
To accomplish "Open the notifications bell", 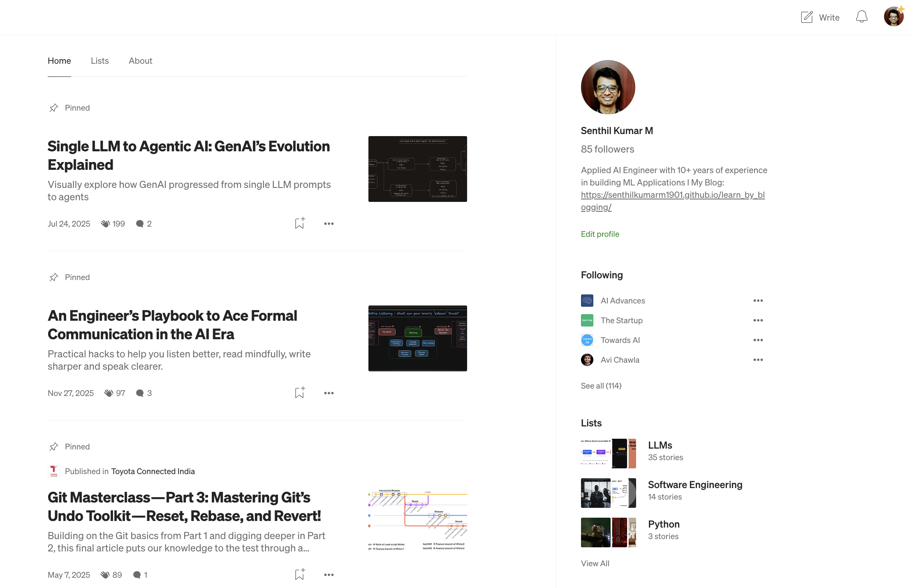I will pyautogui.click(x=861, y=17).
